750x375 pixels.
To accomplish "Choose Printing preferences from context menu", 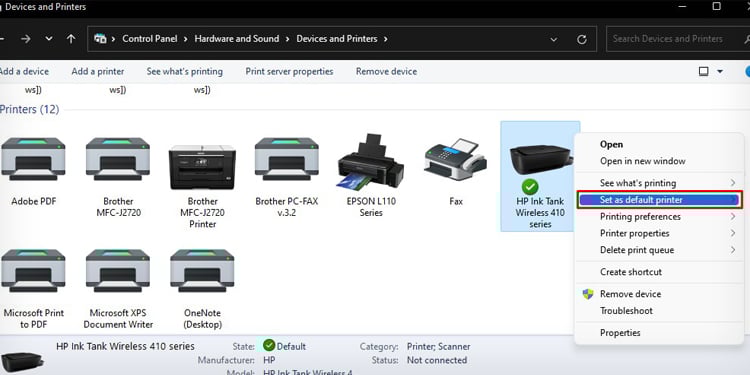I will click(658, 217).
